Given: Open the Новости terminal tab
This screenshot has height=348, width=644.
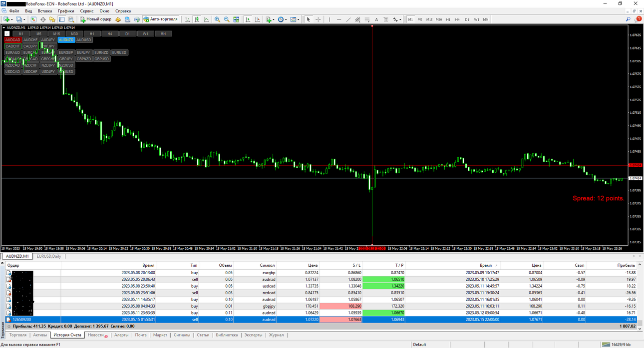Looking at the screenshot, I should [x=97, y=335].
